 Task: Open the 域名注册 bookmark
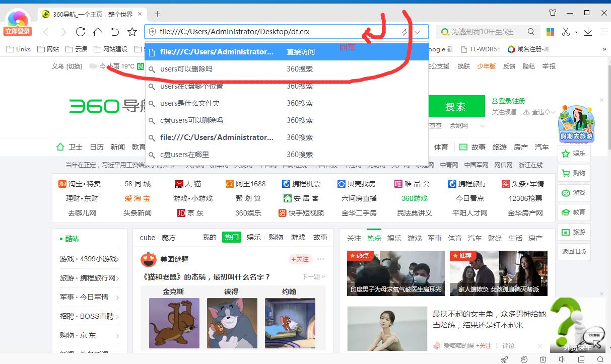[528, 49]
